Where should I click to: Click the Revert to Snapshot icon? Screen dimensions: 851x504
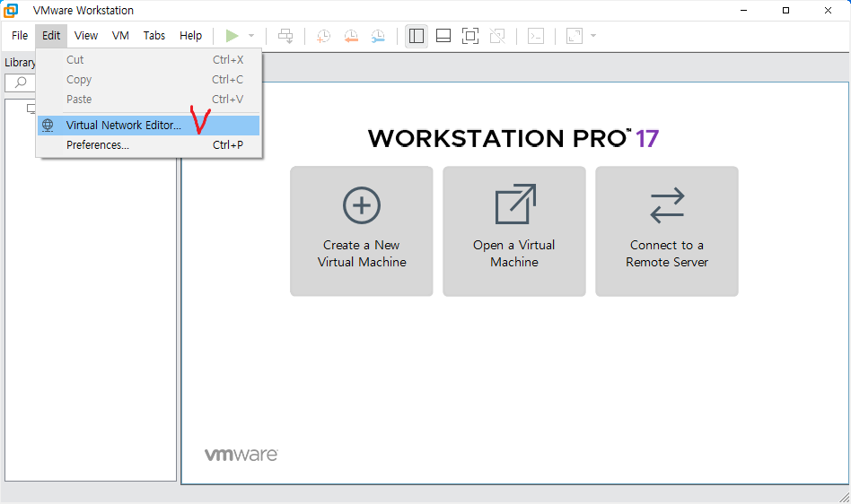351,36
